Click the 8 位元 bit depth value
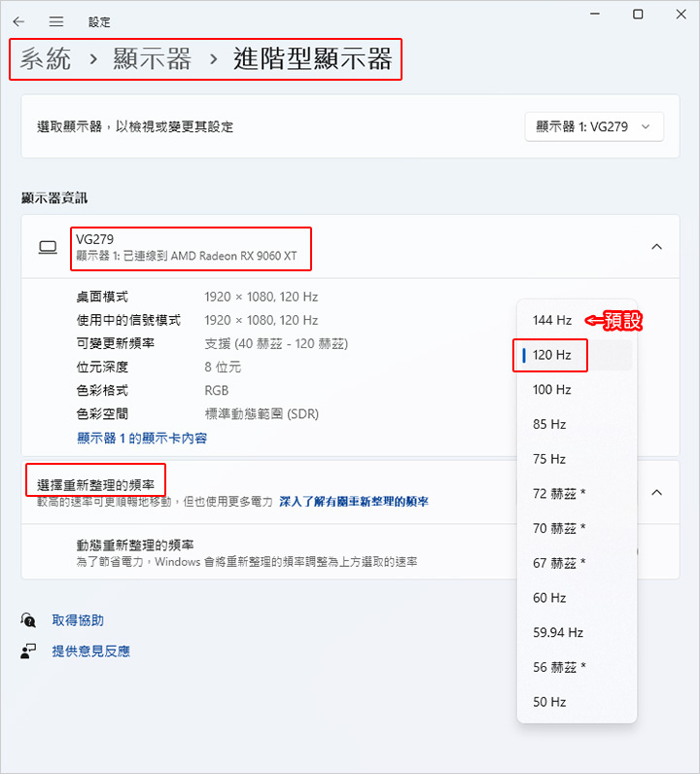The width and height of the screenshot is (700, 774). [223, 367]
